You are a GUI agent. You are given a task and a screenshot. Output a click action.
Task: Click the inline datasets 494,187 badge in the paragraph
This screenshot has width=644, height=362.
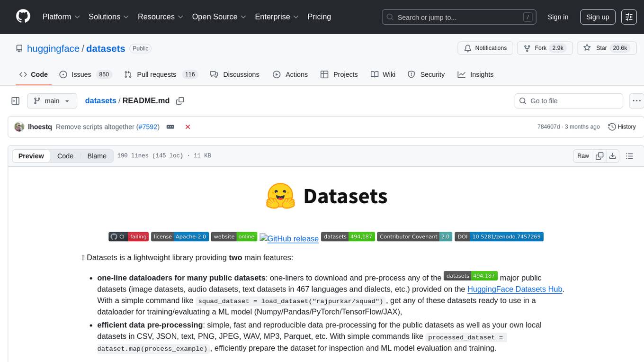point(471,276)
